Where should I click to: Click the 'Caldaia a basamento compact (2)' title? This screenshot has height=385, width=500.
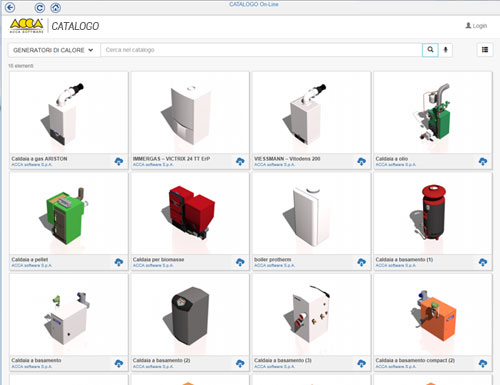415,360
